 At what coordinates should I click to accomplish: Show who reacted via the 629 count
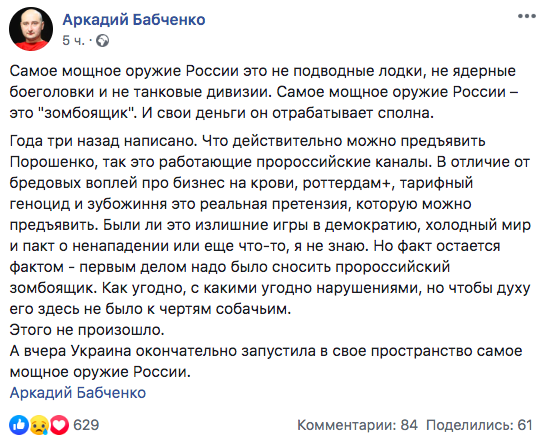[x=86, y=425]
